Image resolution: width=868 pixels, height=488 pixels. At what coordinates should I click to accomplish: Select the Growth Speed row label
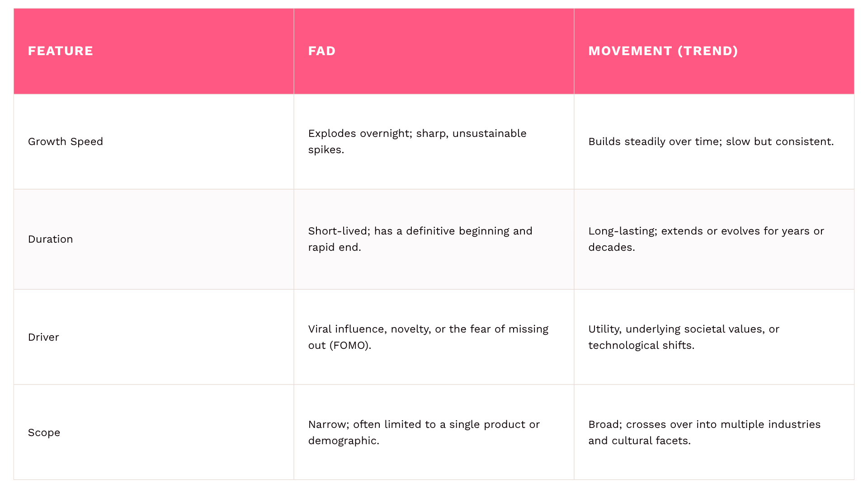pyautogui.click(x=66, y=142)
